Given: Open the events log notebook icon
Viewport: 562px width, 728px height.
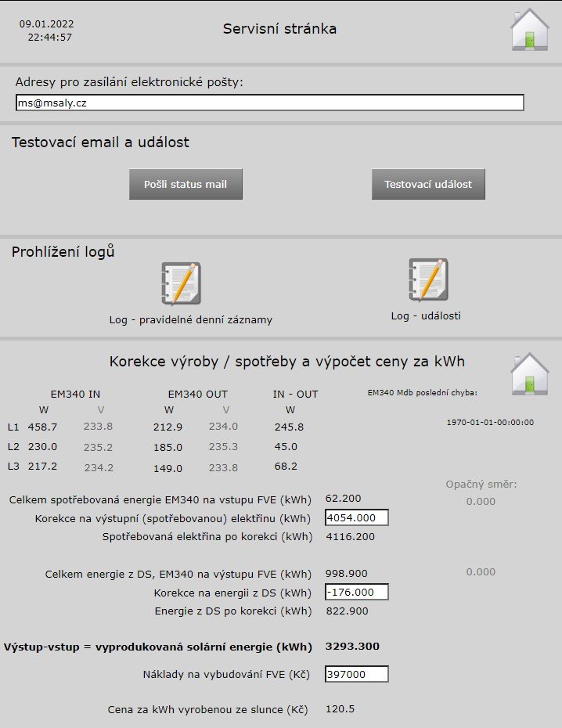Looking at the screenshot, I should (x=428, y=280).
